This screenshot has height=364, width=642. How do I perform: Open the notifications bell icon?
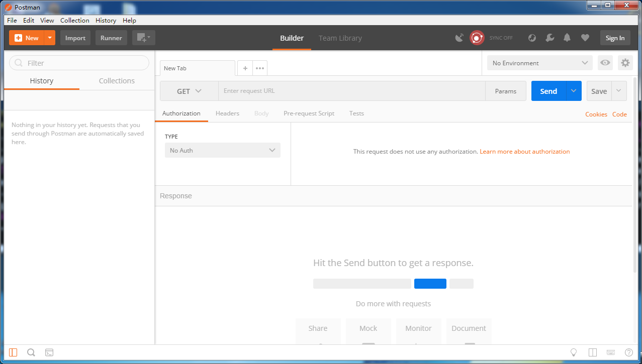click(x=567, y=38)
